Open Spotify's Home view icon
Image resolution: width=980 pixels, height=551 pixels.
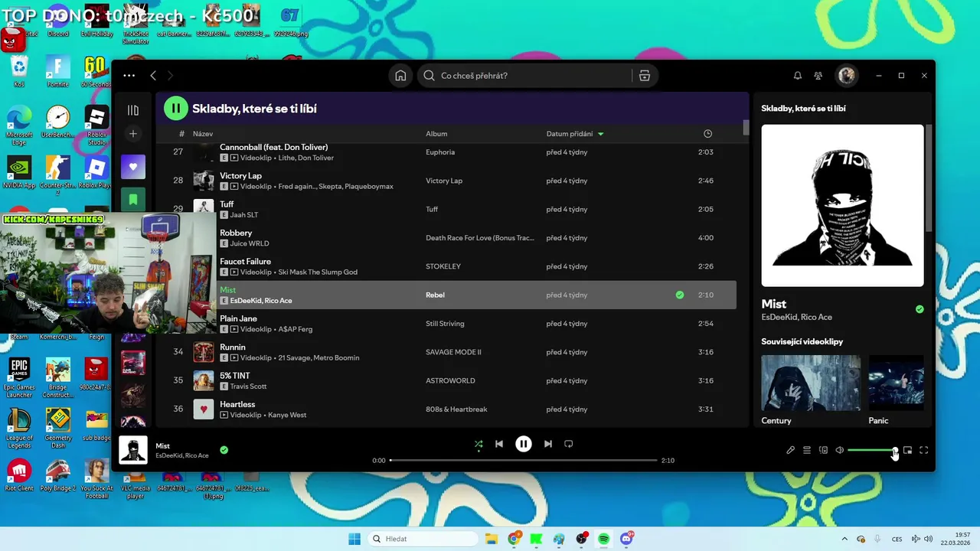[x=400, y=76]
